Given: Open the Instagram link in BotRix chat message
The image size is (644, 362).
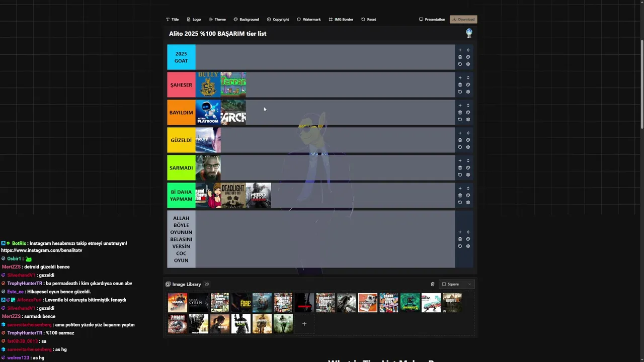Looking at the screenshot, I should (42, 250).
